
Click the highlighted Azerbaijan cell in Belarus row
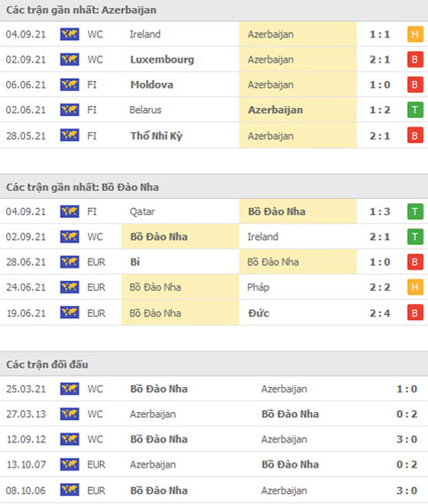[x=275, y=110]
